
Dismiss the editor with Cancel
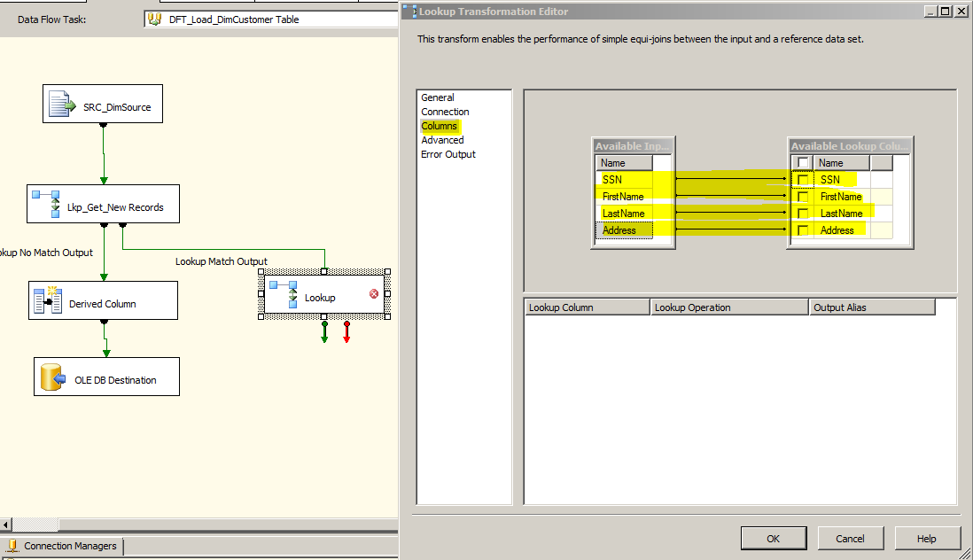850,538
